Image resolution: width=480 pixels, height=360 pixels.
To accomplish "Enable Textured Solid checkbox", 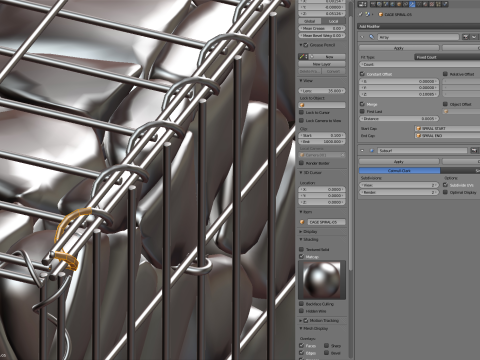I will tap(302, 249).
